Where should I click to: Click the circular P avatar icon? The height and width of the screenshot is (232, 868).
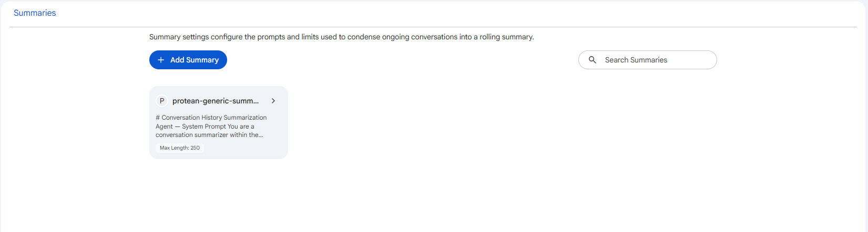tap(162, 101)
